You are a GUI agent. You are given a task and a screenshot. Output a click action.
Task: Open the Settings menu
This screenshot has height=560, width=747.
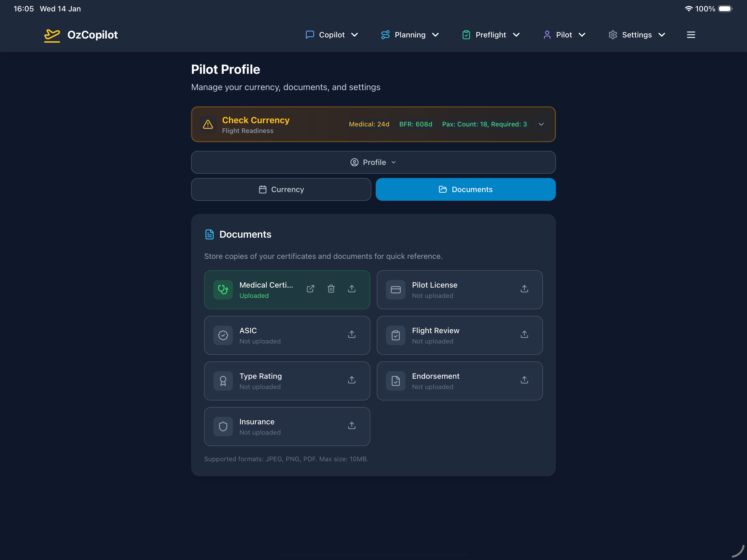pos(637,35)
